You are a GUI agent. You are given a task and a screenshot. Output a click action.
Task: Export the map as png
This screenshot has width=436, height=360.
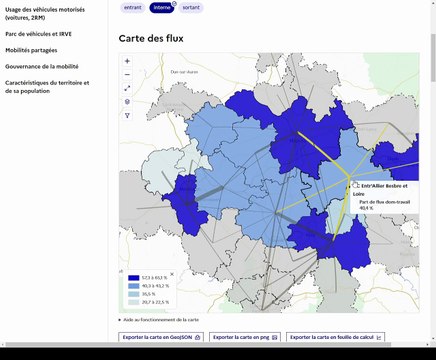pyautogui.click(x=245, y=337)
